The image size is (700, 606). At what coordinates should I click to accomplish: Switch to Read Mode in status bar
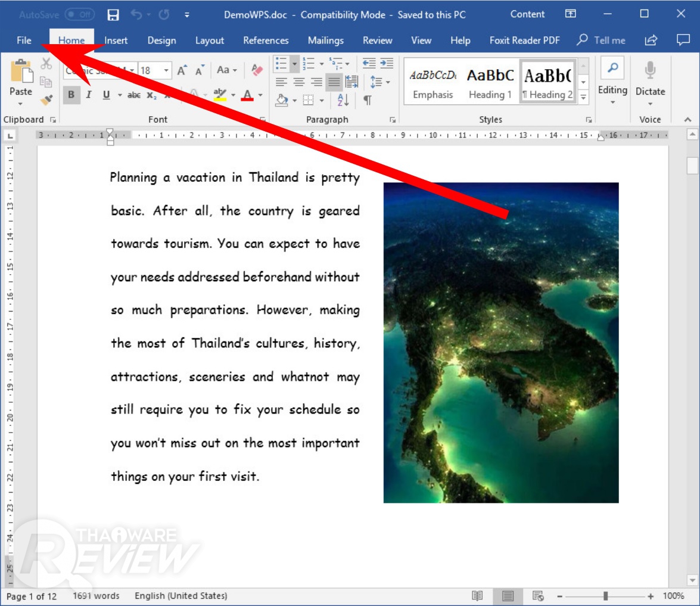[477, 596]
